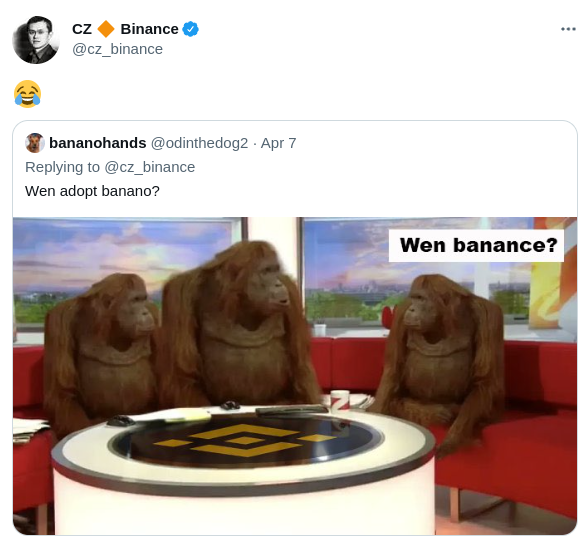Open the bananohands username in quoted tweet
This screenshot has height=542, width=586.
pyautogui.click(x=98, y=143)
